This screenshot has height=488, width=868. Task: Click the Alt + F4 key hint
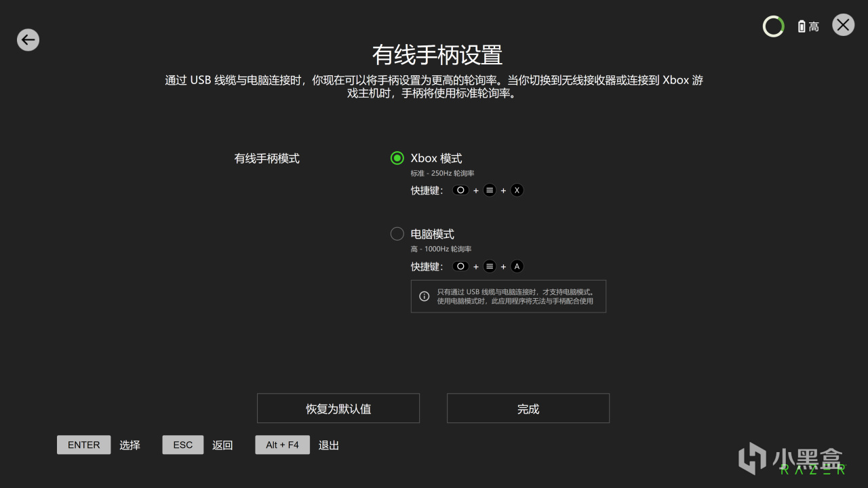tap(282, 445)
